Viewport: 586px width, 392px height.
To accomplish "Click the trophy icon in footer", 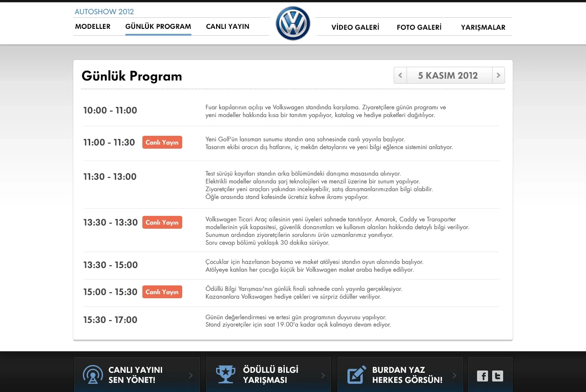I will point(226,375).
